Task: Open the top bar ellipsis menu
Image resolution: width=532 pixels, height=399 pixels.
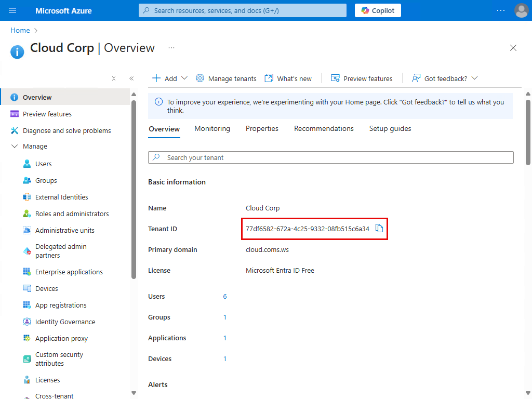Action: (501, 10)
